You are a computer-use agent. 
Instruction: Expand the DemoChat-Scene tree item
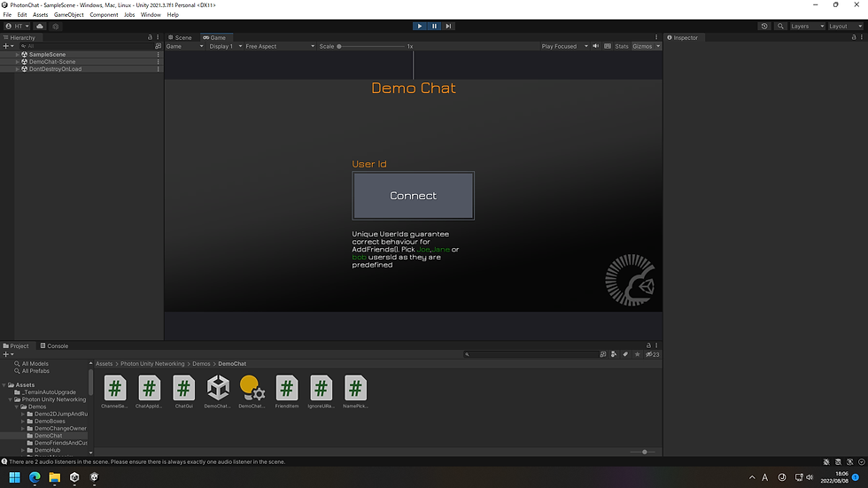tap(17, 61)
